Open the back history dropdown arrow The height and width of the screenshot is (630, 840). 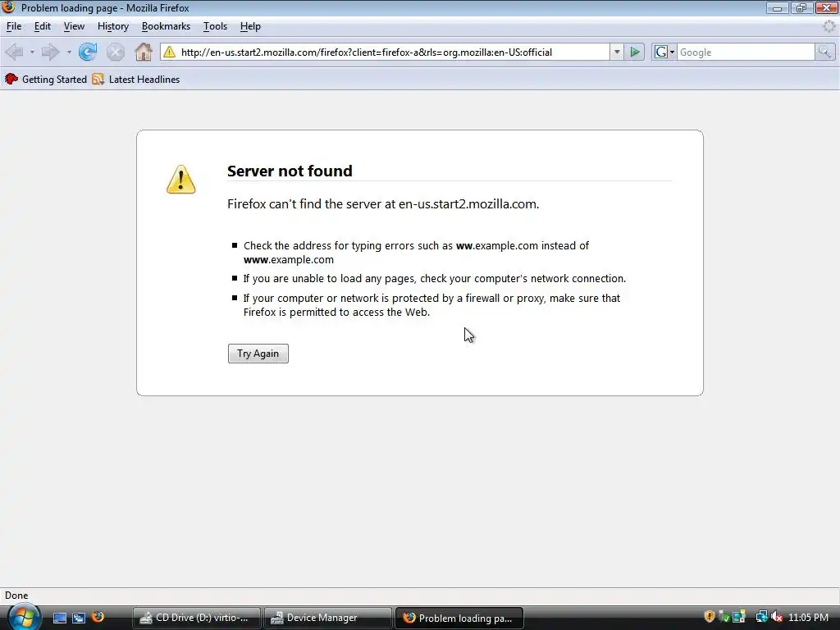tap(32, 52)
